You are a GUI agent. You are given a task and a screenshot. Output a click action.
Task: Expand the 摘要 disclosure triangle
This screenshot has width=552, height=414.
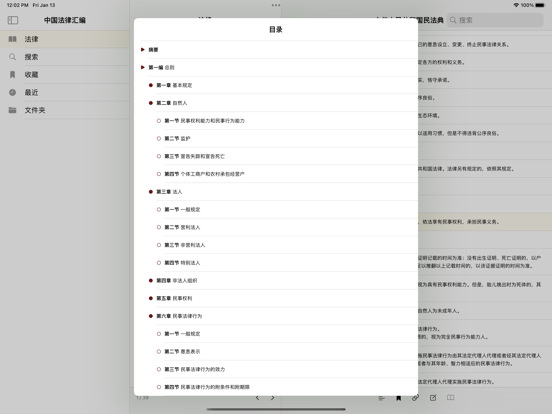tap(143, 50)
